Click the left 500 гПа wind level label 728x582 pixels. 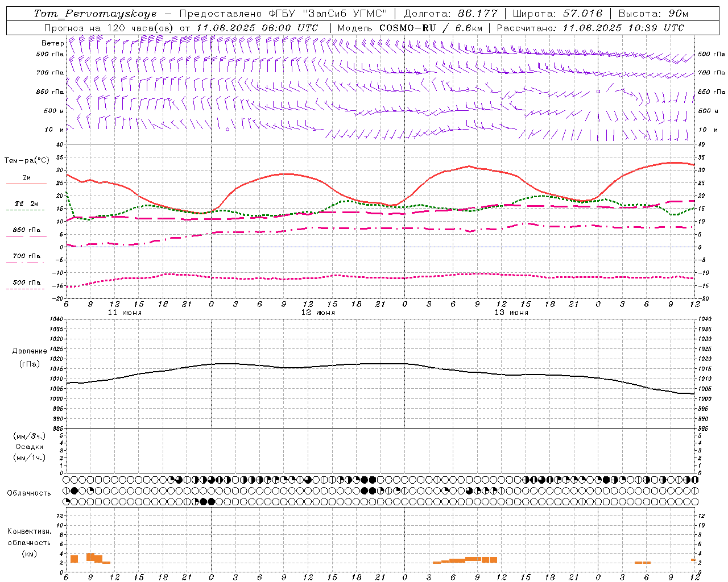pos(49,54)
